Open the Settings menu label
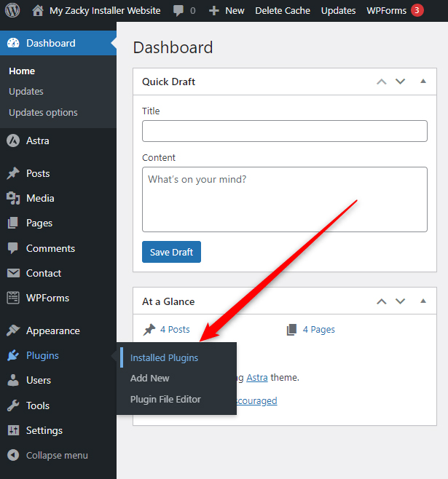This screenshot has height=479, width=448. pos(44,431)
